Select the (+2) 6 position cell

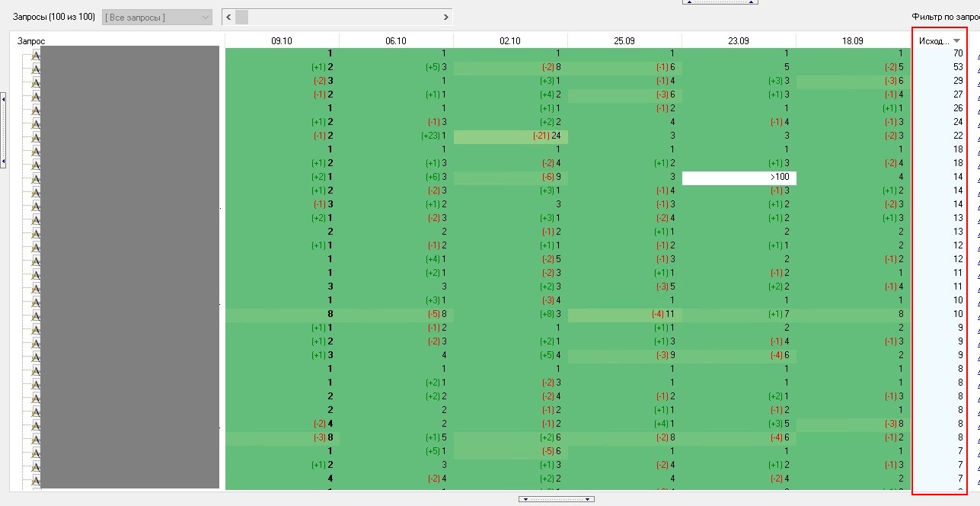click(511, 437)
